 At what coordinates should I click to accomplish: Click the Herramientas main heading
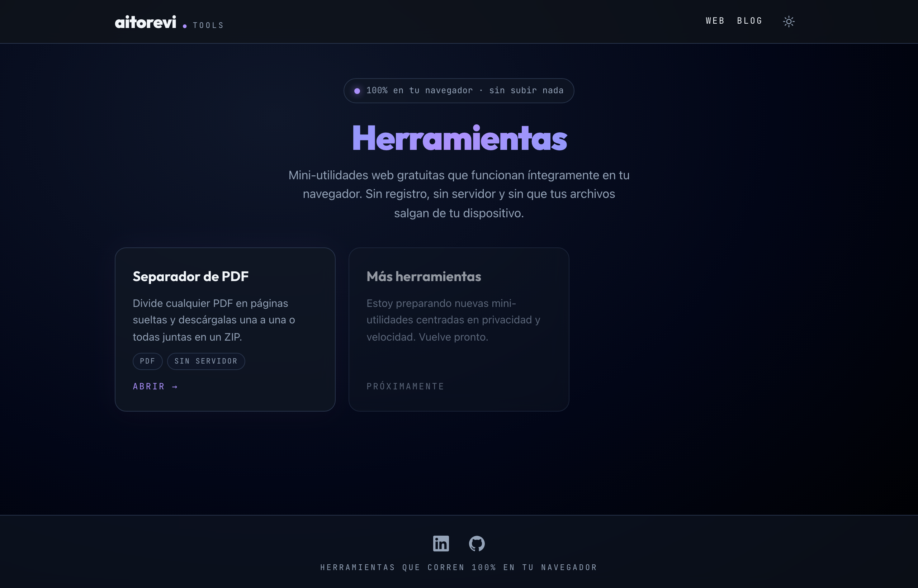[459, 138]
